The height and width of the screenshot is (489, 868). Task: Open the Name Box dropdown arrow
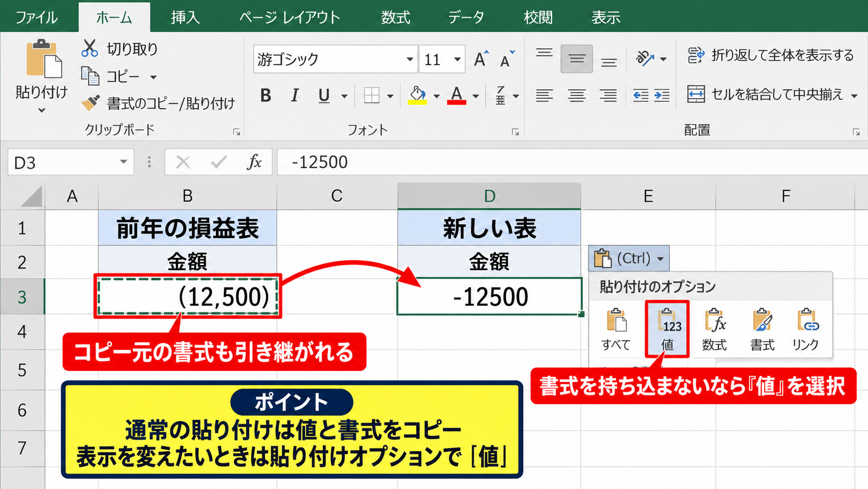click(x=124, y=162)
